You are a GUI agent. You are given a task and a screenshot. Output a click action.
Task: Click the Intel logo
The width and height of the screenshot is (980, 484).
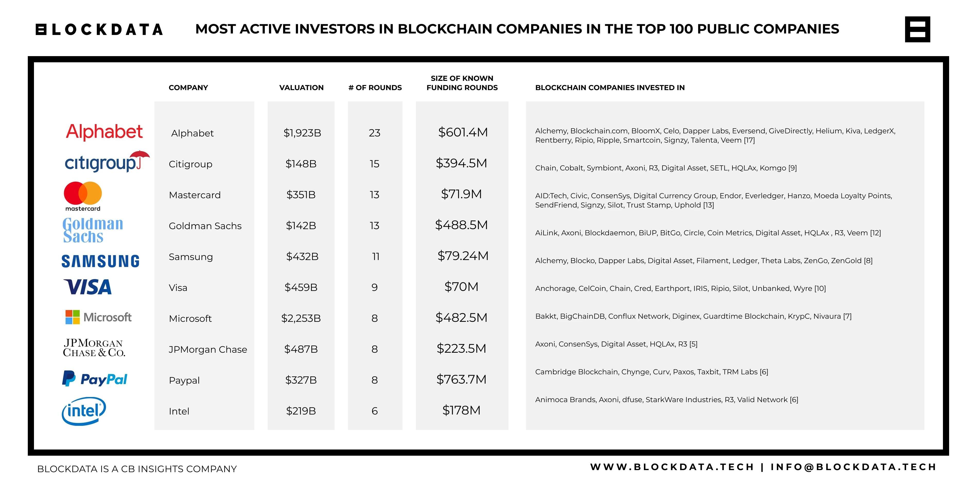(x=84, y=411)
